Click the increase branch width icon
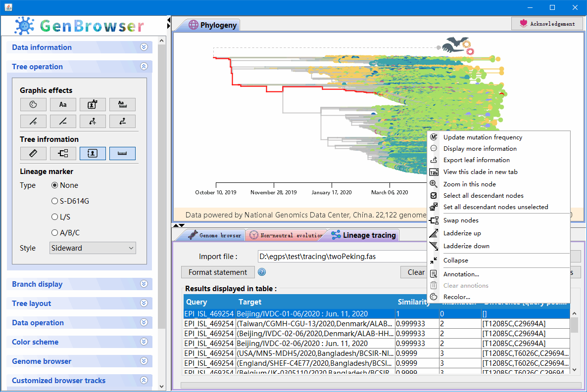 [33, 121]
